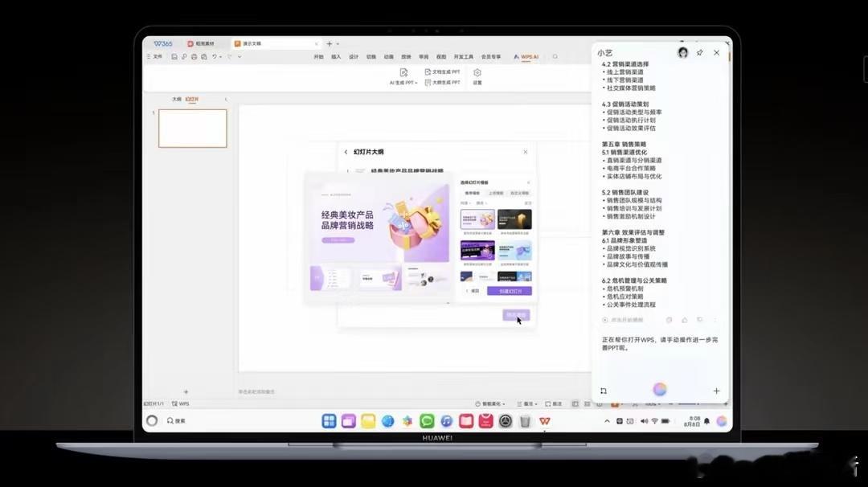Viewport: 868px width, 487px height.
Task: Select the WPS AI ribbon tab
Action: pos(526,56)
